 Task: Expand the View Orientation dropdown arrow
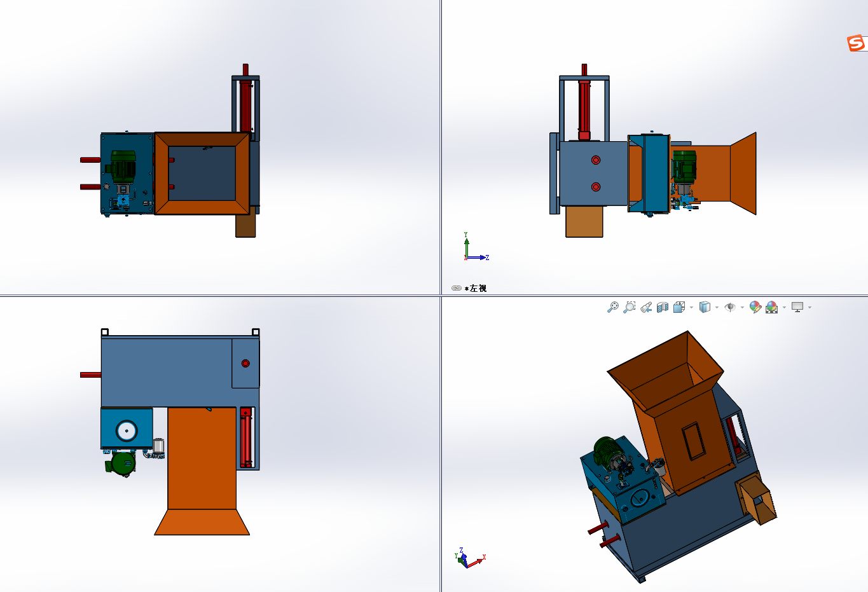click(x=691, y=307)
